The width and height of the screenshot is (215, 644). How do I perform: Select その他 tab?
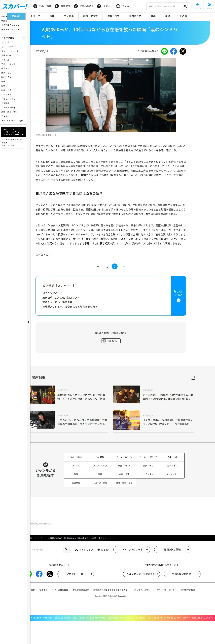(x=183, y=16)
